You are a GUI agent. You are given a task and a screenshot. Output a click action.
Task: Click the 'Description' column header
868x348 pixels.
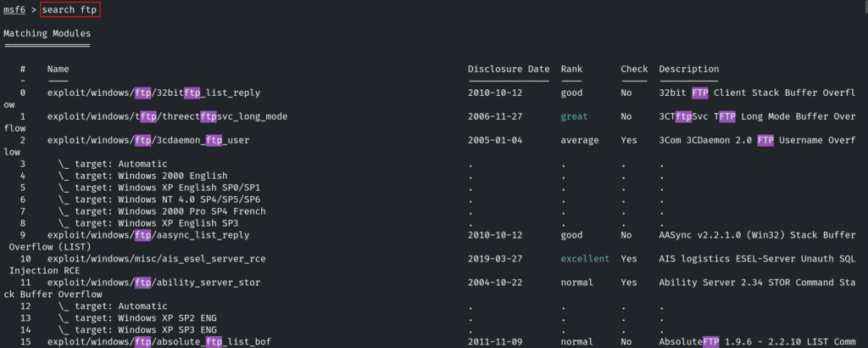[x=688, y=70]
